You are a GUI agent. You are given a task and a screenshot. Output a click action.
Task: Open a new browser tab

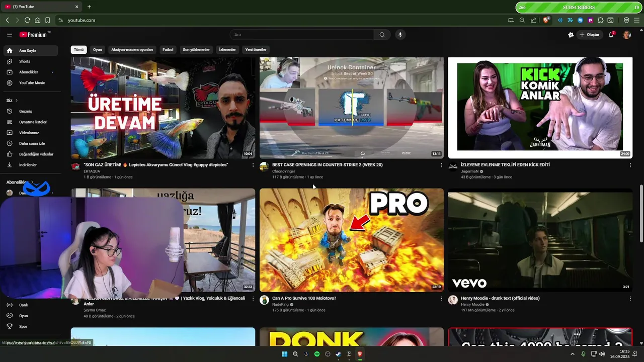[x=89, y=7]
